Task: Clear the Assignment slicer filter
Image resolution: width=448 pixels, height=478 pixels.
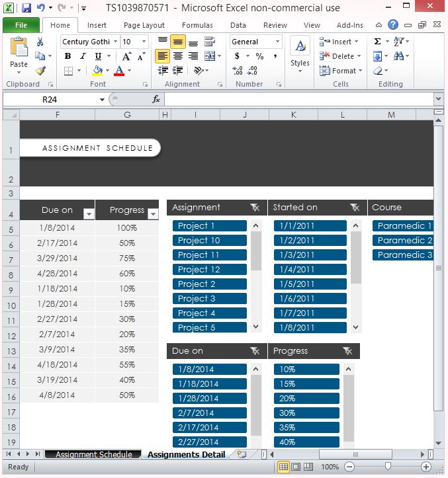Action: (x=255, y=208)
